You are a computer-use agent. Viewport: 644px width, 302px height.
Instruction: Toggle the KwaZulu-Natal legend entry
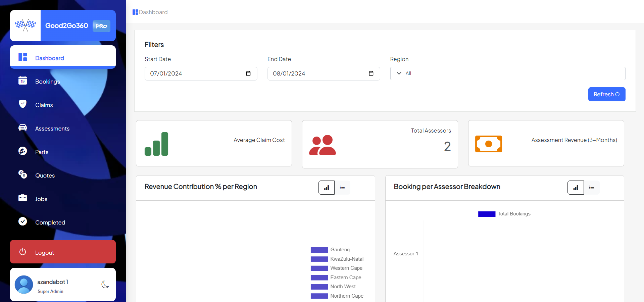(x=337, y=259)
